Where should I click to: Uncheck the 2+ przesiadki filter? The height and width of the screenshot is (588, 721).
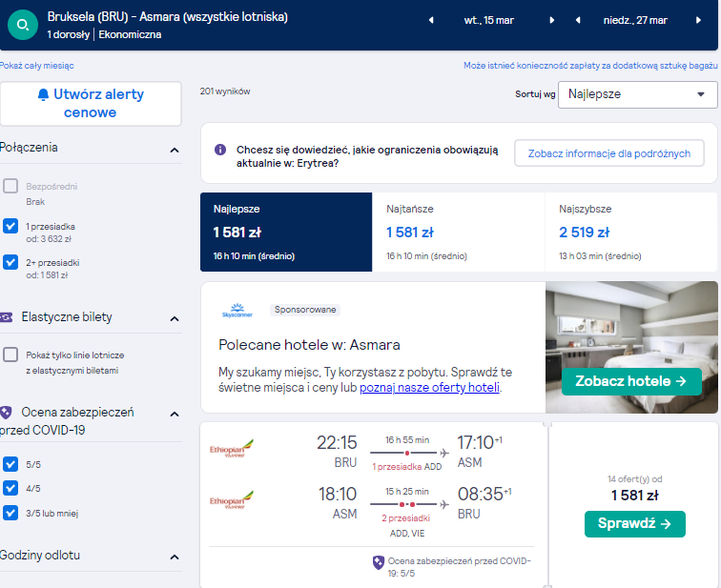click(x=10, y=262)
